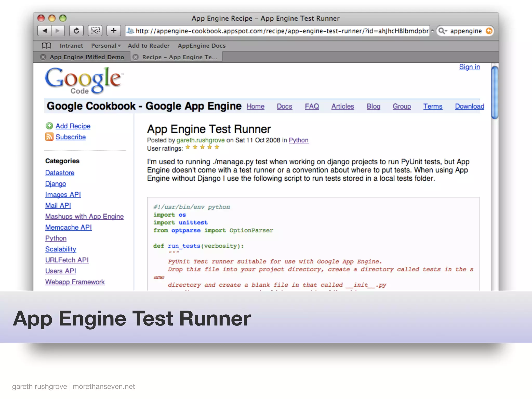Screen dimensions: 532x399
Task: Click the Add to Reader bookmark
Action: tap(149, 46)
